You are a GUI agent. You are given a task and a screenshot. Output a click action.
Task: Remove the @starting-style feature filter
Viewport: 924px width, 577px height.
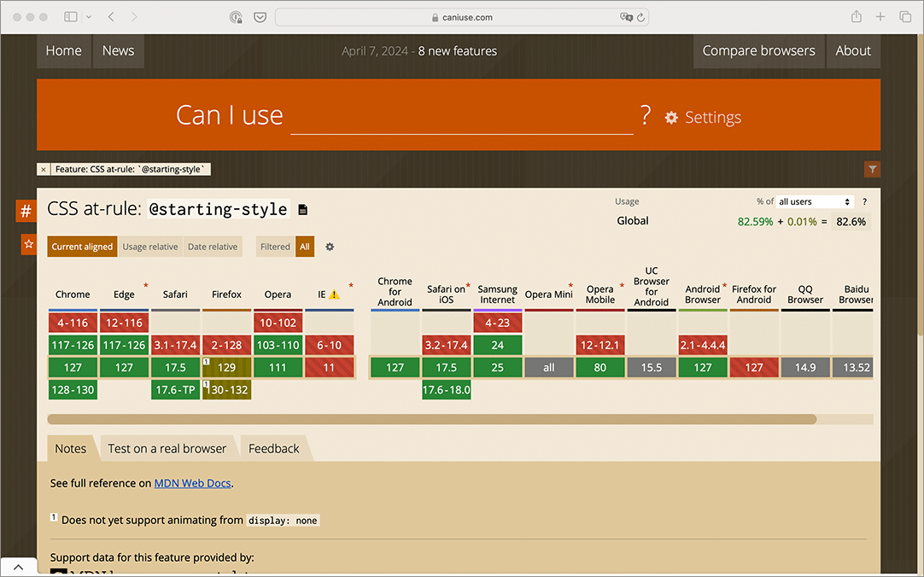coord(44,170)
